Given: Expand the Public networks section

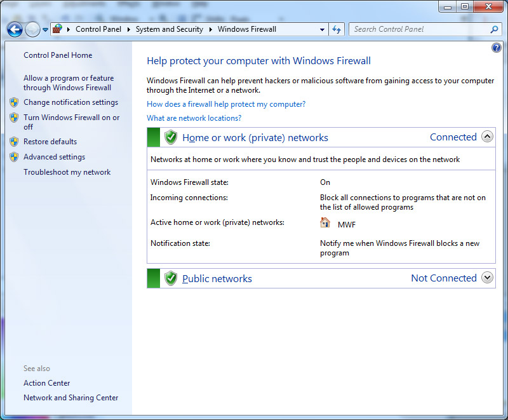Looking at the screenshot, I should pyautogui.click(x=487, y=278).
